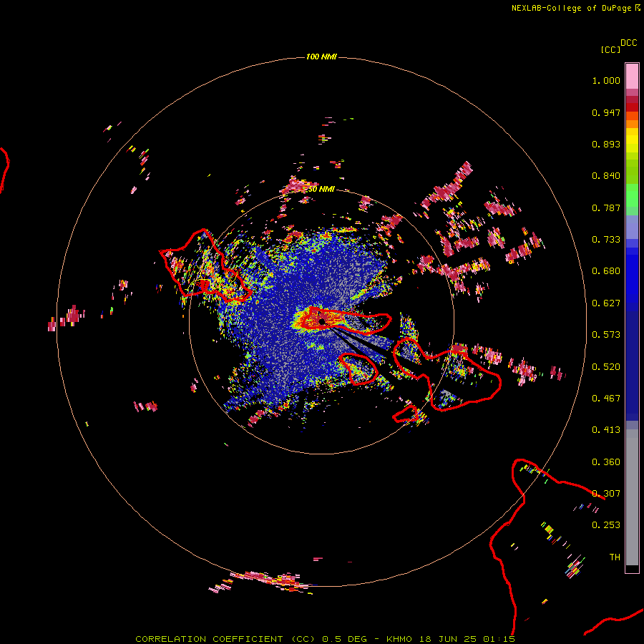This screenshot has height=644, width=644.
Task: Click the 1.000 scale value
Action: 606,80
